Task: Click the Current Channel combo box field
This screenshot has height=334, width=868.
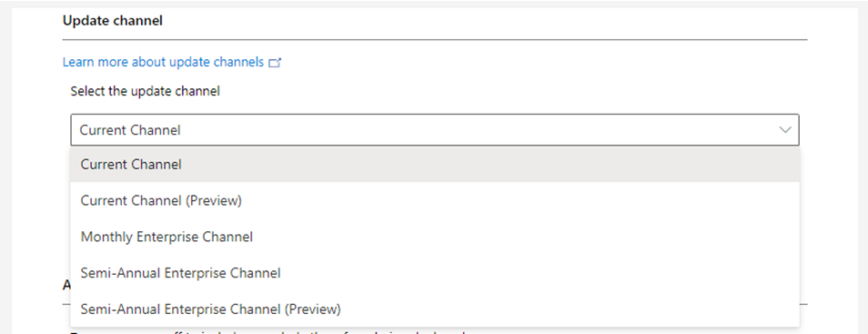Action: tap(435, 129)
